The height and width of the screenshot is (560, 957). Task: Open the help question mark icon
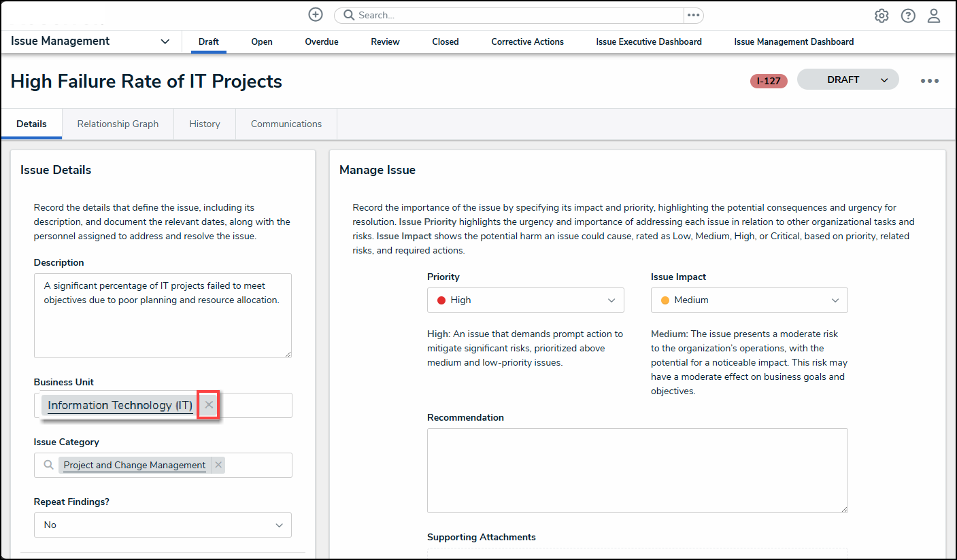pyautogui.click(x=908, y=16)
